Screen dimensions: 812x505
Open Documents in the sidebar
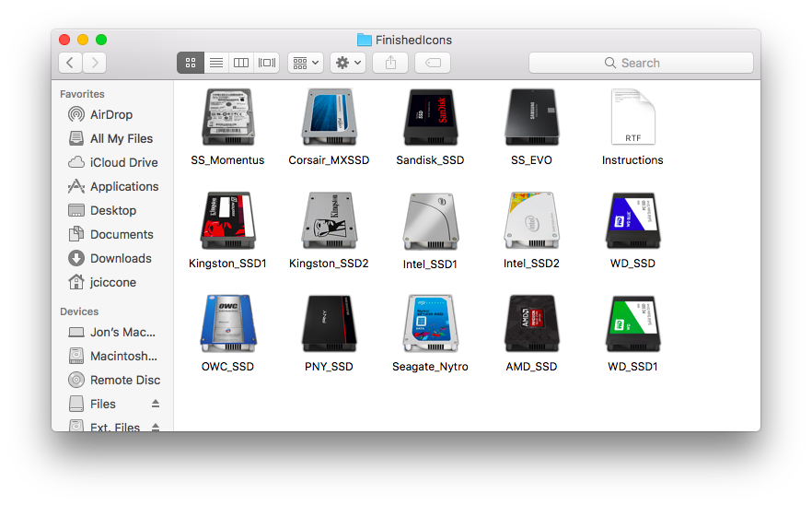point(111,234)
